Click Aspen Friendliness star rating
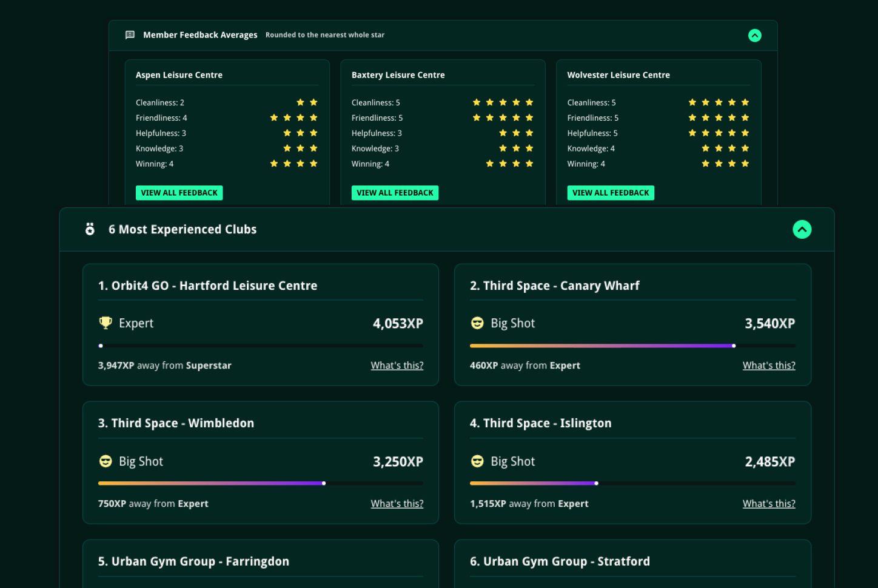 pos(293,118)
